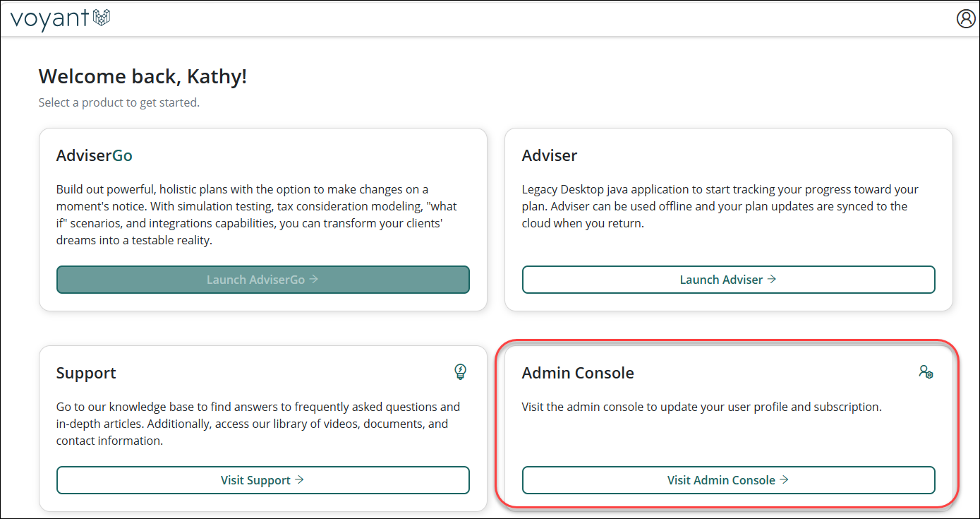Click the "Welcome back, Kathy!" heading
The image size is (980, 519).
tap(143, 76)
